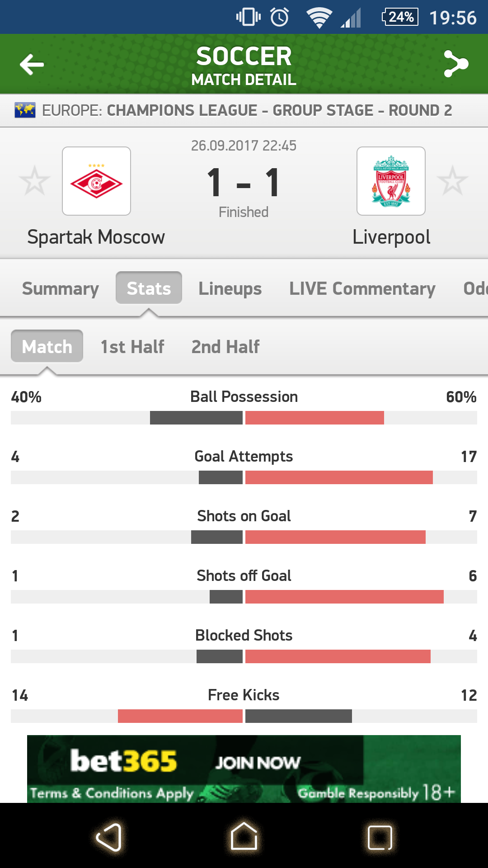Image resolution: width=488 pixels, height=868 pixels.
Task: Favorite Liverpool with the star
Action: pos(452,181)
